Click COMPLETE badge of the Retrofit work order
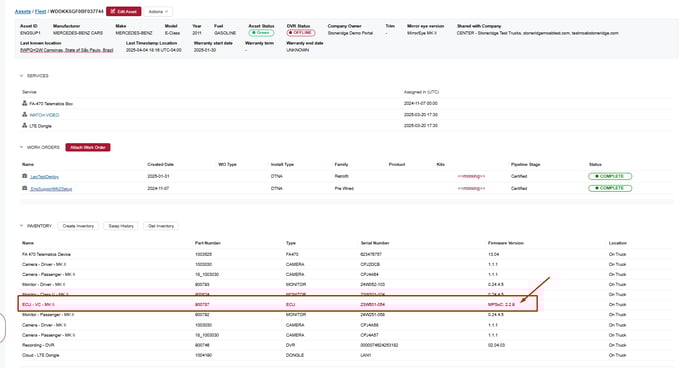This screenshot has height=368, width=688. click(x=610, y=176)
